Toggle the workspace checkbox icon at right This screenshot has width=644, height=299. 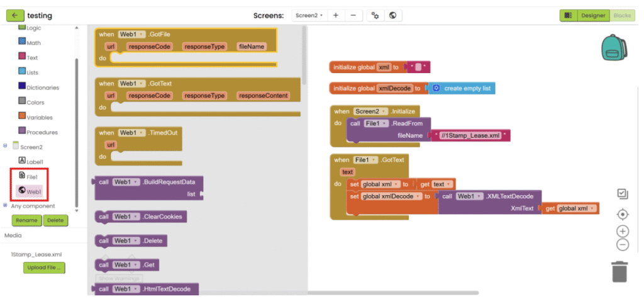[x=623, y=194]
